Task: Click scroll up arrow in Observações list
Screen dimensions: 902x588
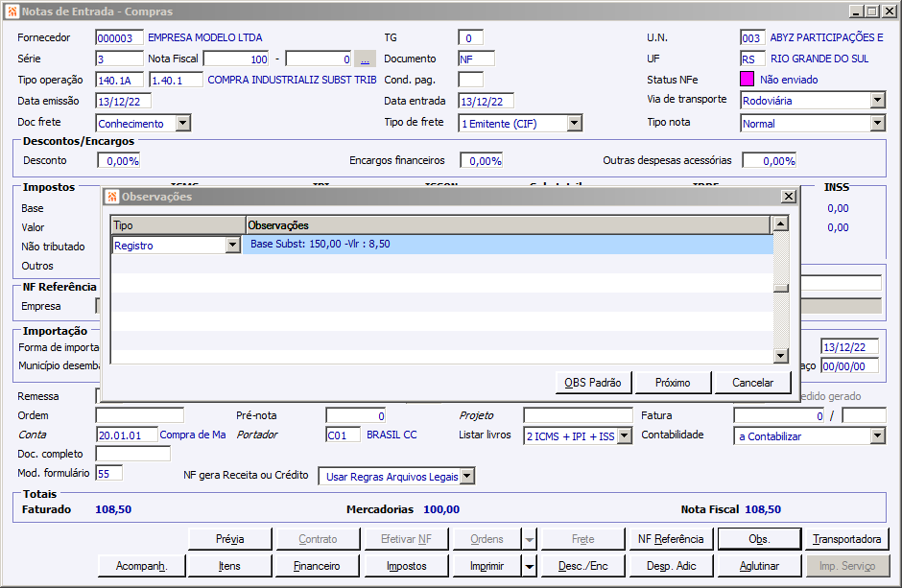Action: tap(780, 223)
